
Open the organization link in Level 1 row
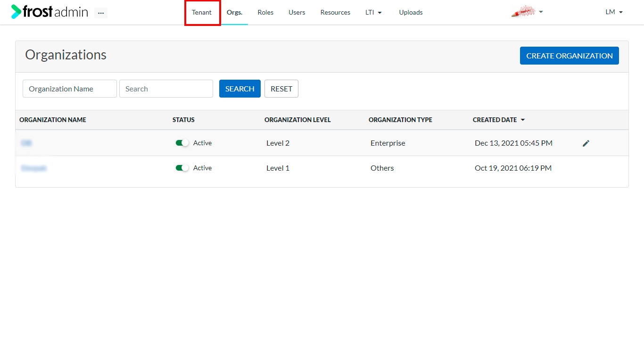click(34, 168)
